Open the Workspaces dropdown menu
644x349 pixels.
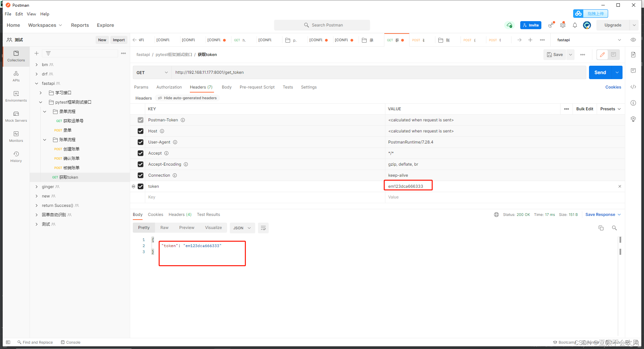click(x=45, y=25)
